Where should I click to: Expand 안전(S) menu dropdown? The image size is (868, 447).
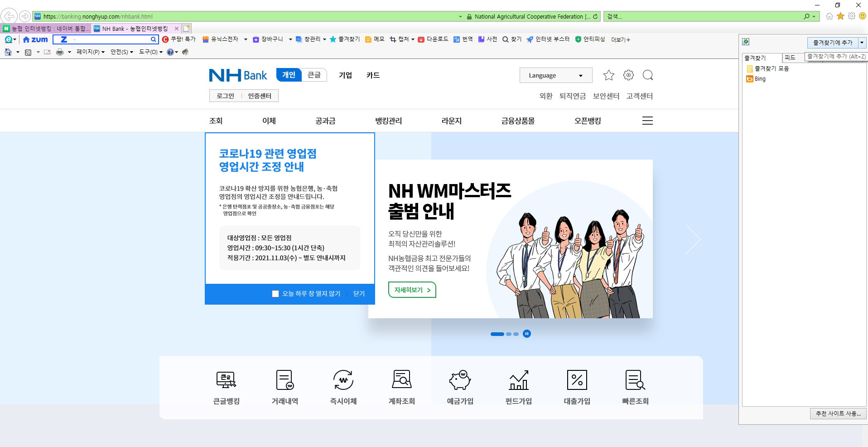coord(122,52)
